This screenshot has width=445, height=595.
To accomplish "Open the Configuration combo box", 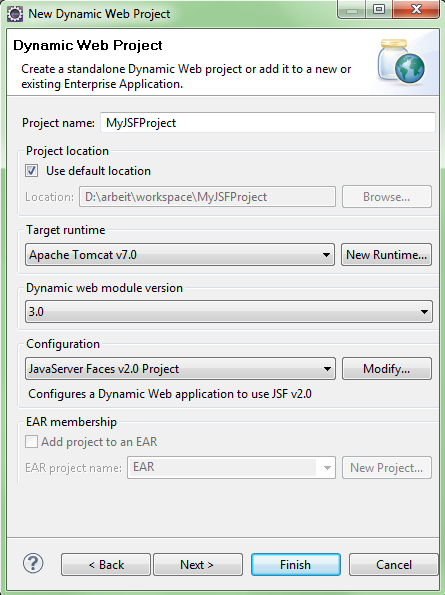I will click(x=180, y=368).
